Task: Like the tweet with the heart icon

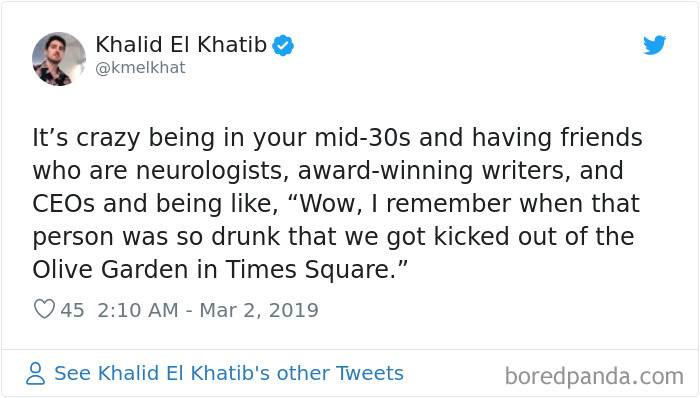Action: (x=44, y=309)
